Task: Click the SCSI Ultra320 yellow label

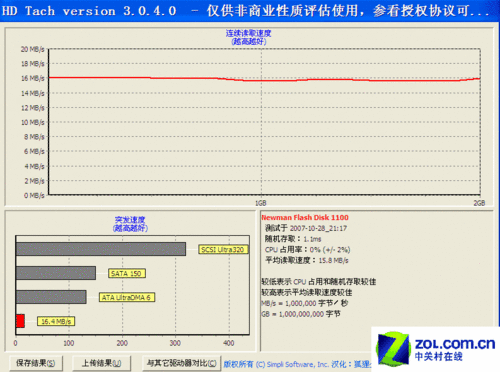Action: (223, 249)
